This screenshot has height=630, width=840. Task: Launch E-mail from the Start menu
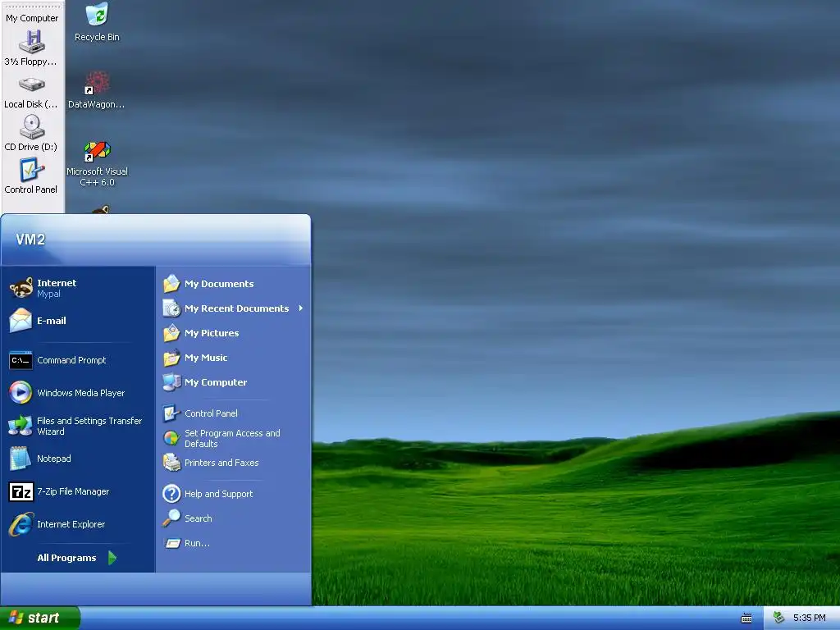[79, 321]
